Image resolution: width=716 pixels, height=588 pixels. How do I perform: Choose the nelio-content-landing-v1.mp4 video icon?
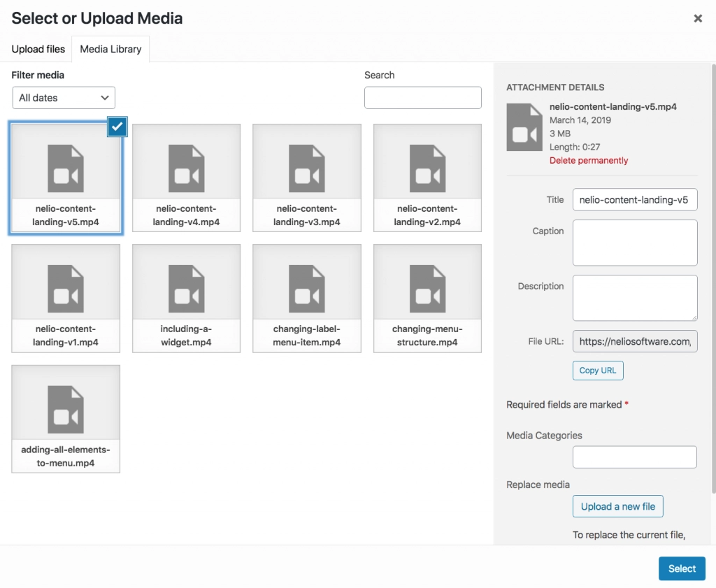click(66, 289)
